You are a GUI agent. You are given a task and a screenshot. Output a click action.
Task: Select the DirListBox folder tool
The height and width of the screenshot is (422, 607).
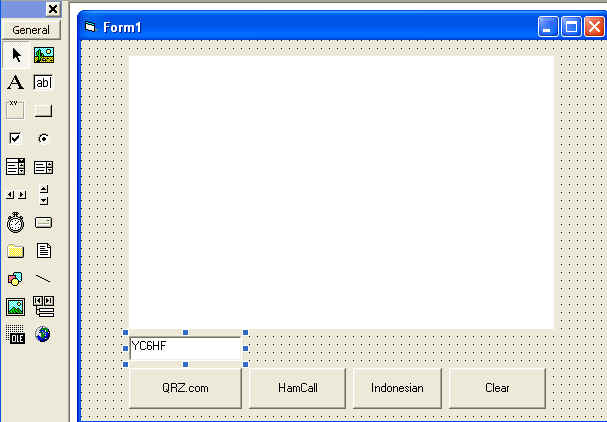(15, 251)
